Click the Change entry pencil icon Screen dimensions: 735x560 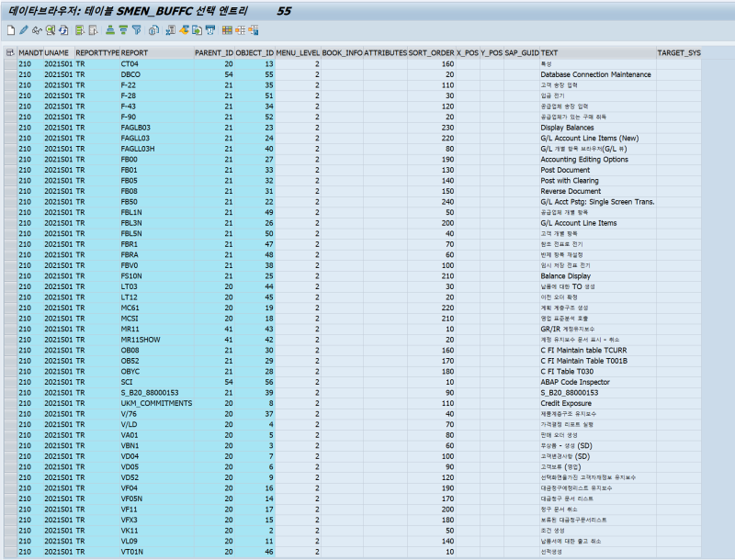point(24,30)
